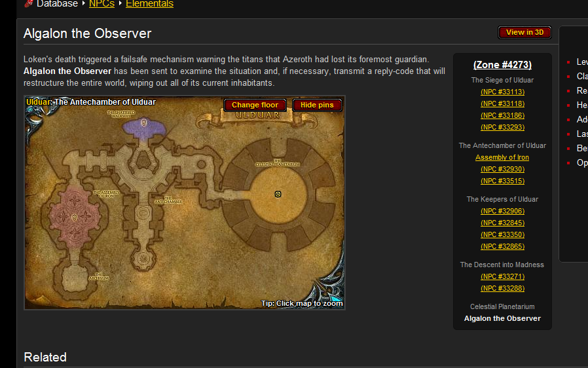Click 'The Siege of Ulduar' label
Image resolution: width=588 pixels, height=368 pixels.
point(502,80)
